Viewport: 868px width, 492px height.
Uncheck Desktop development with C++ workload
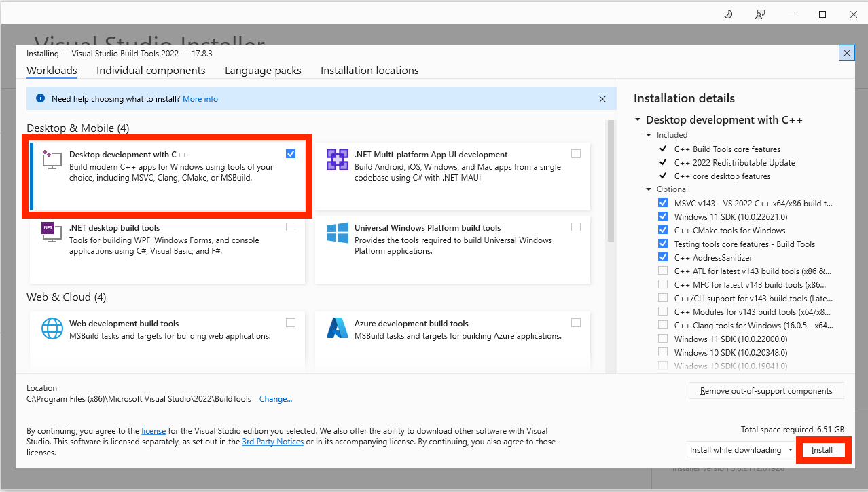point(291,154)
